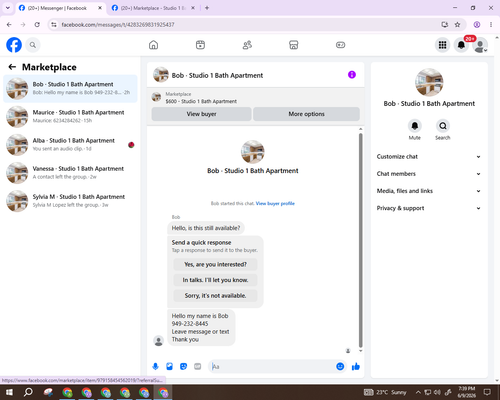
Task: Click the address bar URL
Action: point(118,25)
